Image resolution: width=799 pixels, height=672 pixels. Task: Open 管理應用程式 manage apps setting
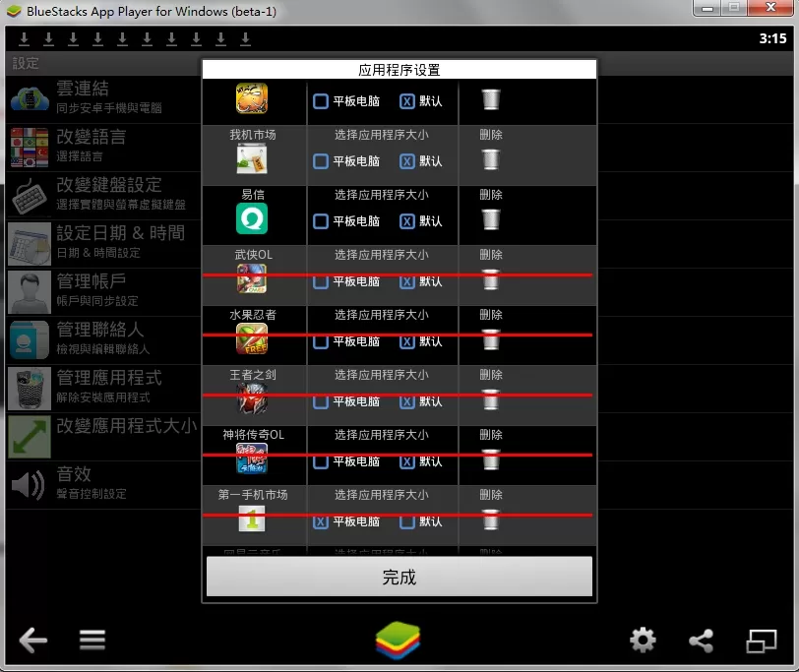tap(103, 389)
